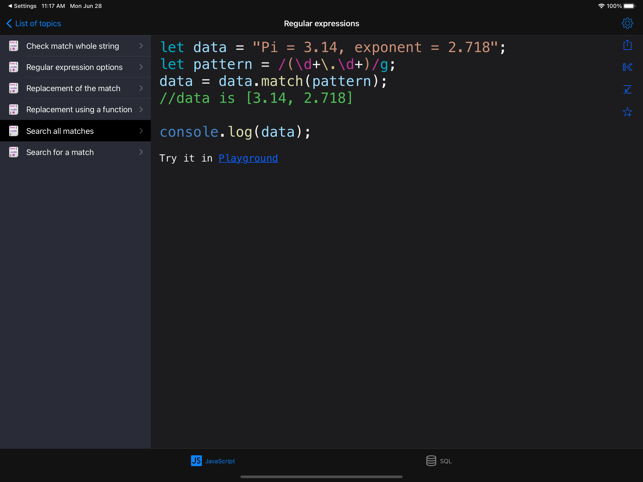Return to Settings from status bar

(20, 6)
